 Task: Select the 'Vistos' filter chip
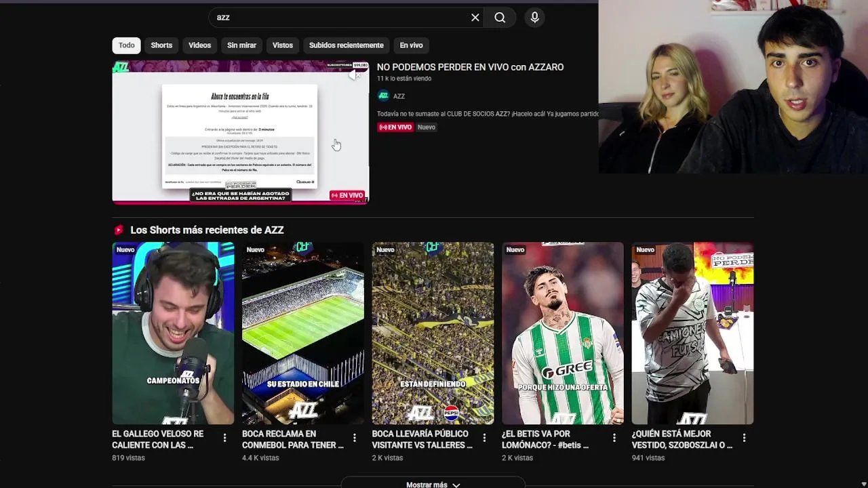point(283,45)
